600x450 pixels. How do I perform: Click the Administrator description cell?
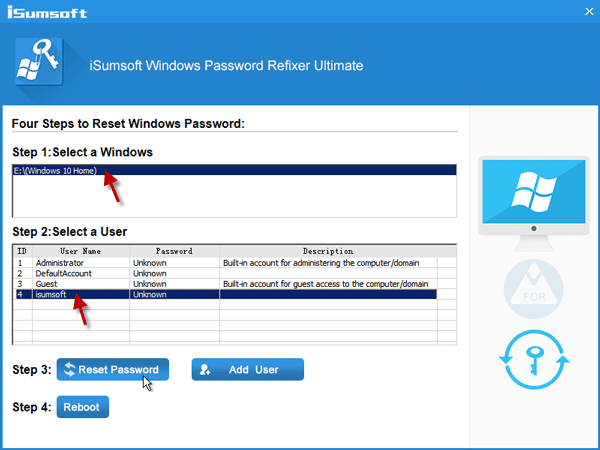point(328,263)
